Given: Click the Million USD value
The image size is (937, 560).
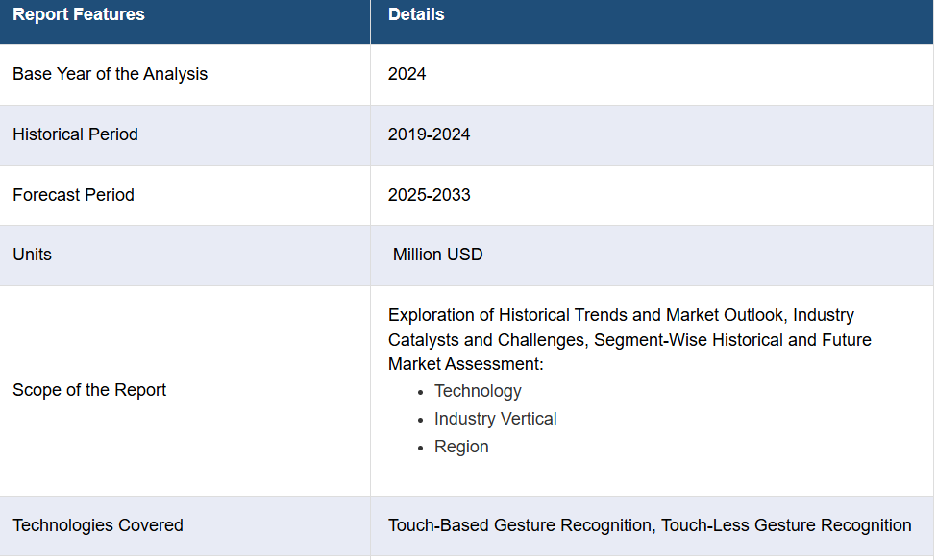Looking at the screenshot, I should click(437, 255).
